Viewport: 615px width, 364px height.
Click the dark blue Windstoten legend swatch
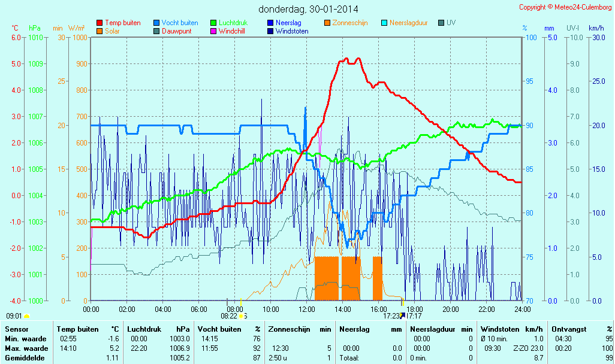pos(270,31)
